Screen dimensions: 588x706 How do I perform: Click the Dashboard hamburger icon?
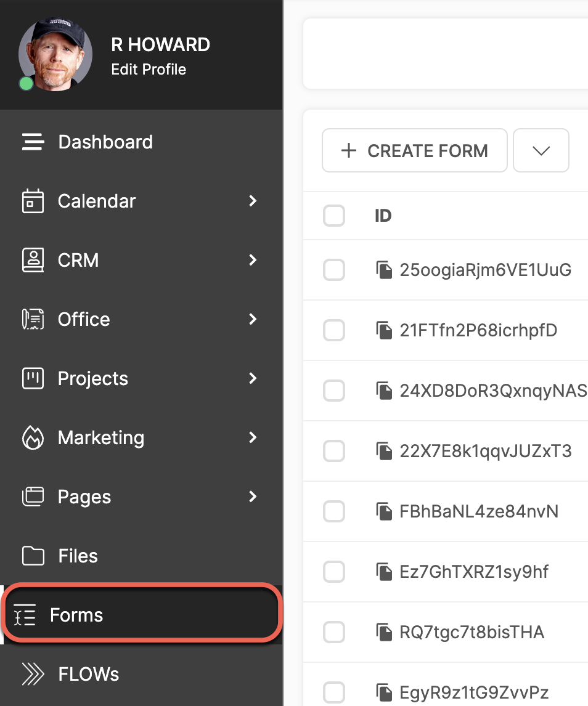[x=33, y=142]
